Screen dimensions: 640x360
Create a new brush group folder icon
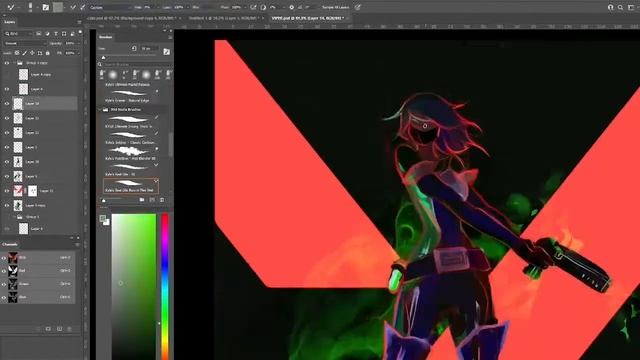[142, 200]
